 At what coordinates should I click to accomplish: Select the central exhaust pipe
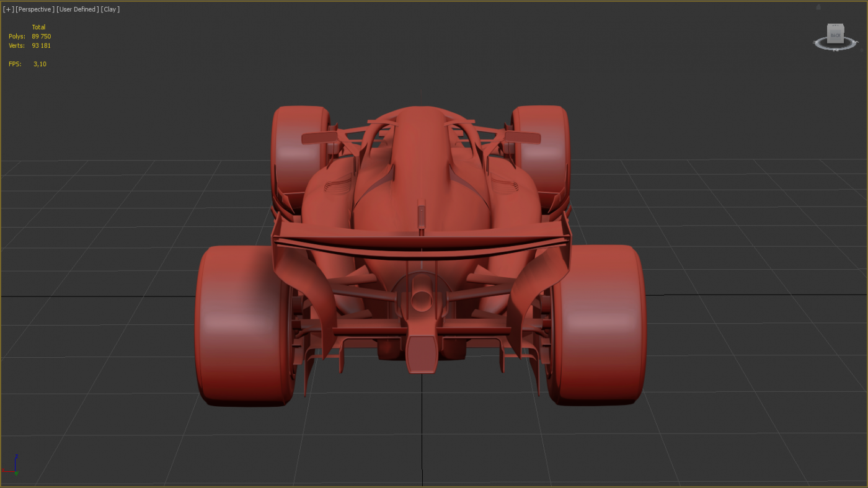coord(422,301)
